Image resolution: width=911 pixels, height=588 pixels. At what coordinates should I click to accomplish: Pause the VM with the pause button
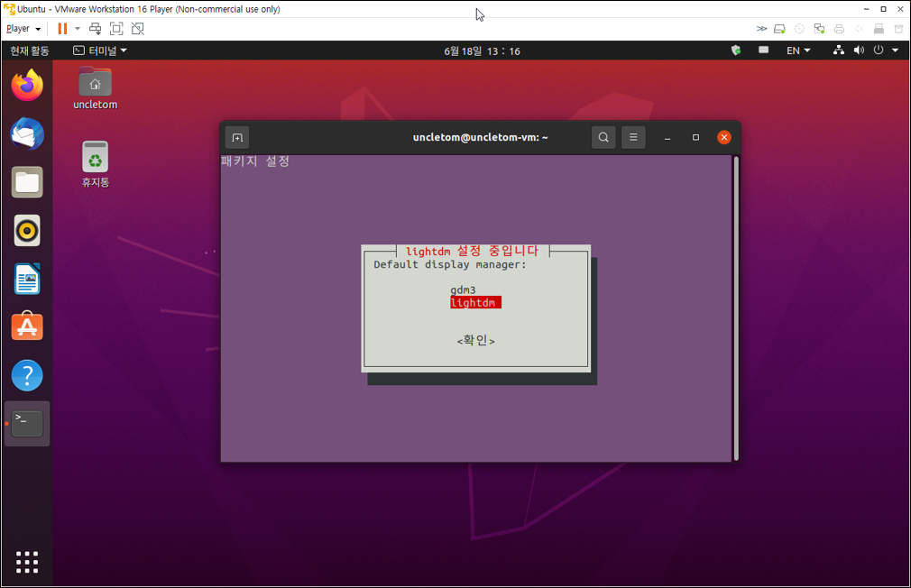point(63,29)
